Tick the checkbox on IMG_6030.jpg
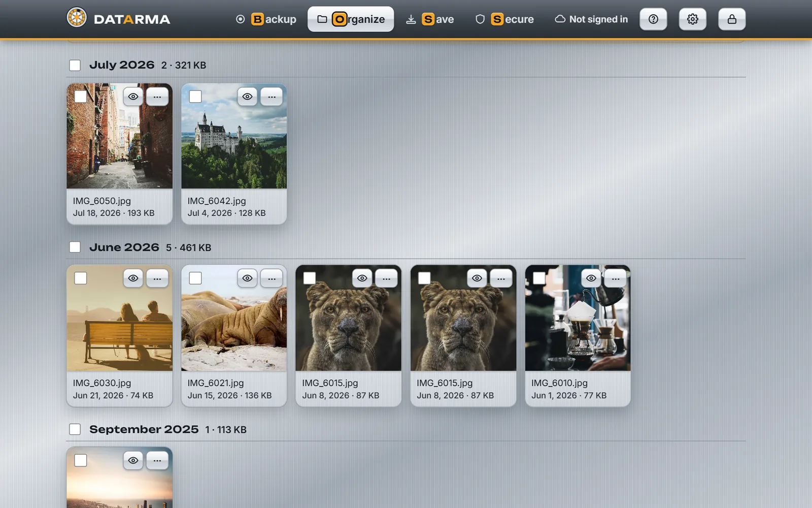This screenshot has height=508, width=812. pos(81,278)
